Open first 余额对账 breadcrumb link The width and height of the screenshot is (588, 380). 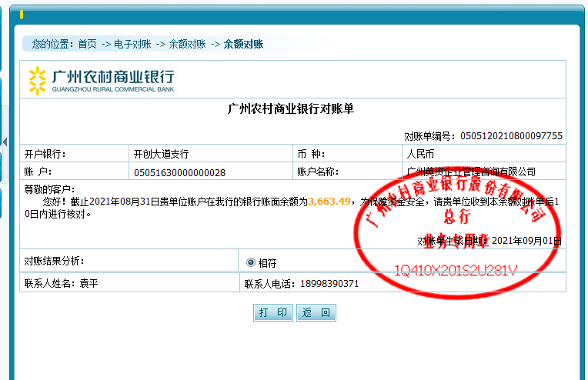[x=187, y=44]
